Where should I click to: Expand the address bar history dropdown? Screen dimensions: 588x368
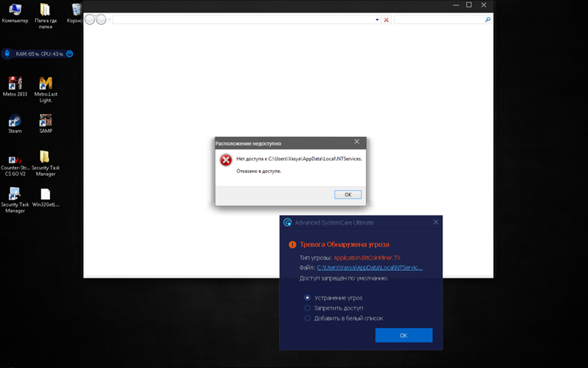377,20
